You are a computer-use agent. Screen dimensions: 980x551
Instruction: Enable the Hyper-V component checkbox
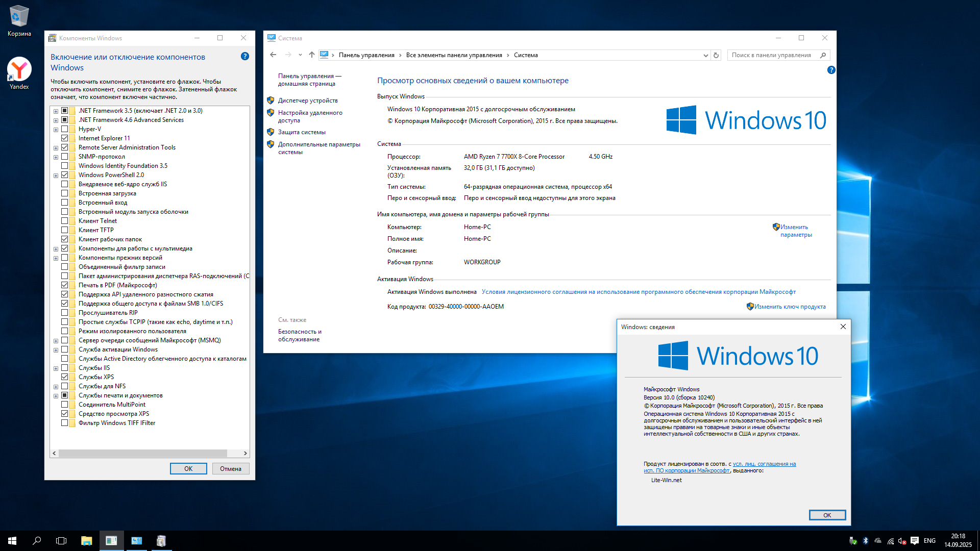pyautogui.click(x=65, y=129)
